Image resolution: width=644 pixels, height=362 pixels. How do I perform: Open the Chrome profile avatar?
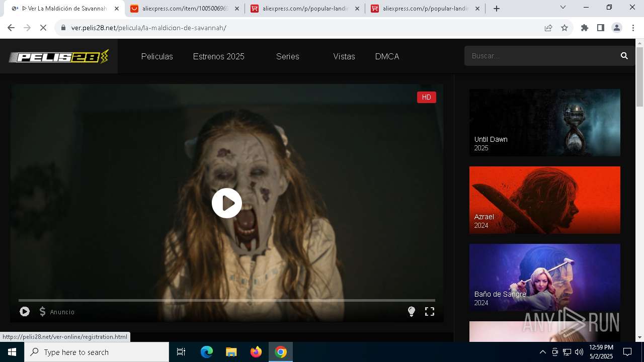(x=617, y=28)
